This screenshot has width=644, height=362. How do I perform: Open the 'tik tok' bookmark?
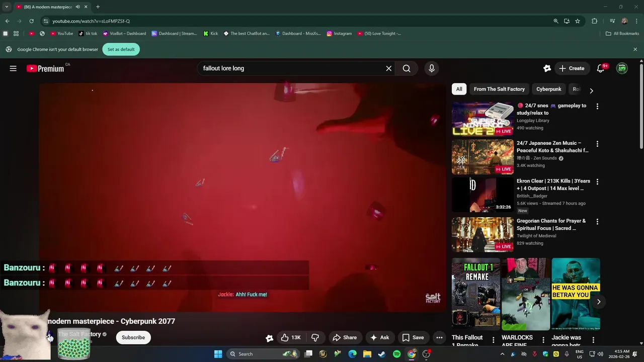coord(88,34)
